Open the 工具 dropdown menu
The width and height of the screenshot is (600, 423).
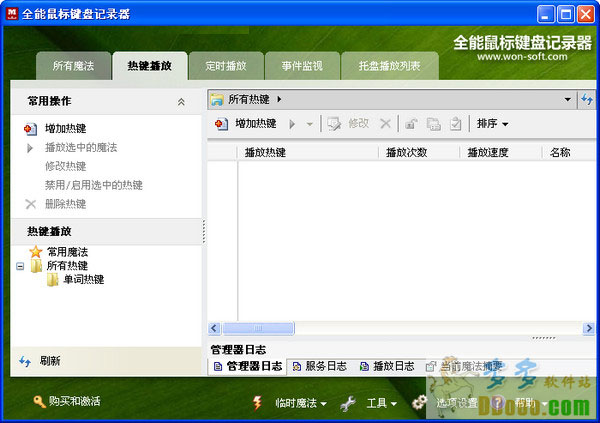382,403
